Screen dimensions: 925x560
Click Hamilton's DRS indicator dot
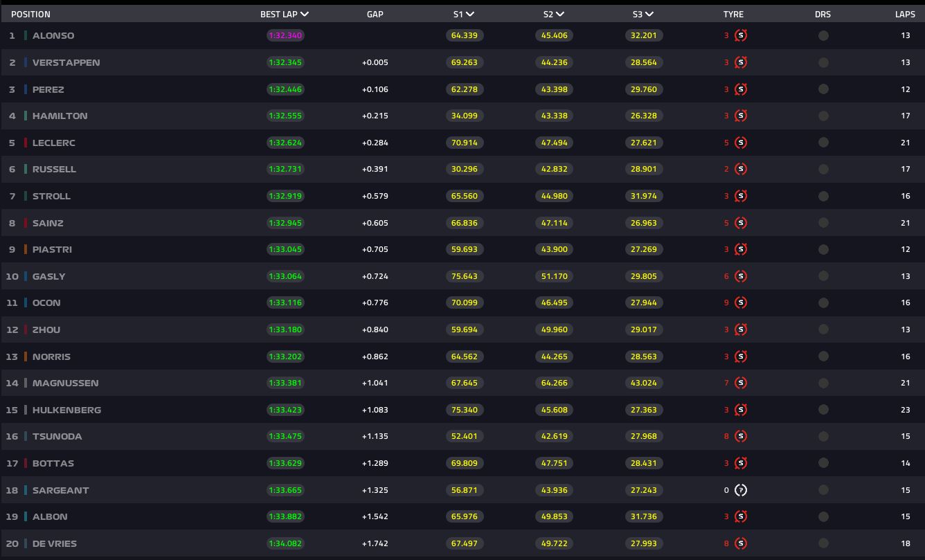[823, 116]
